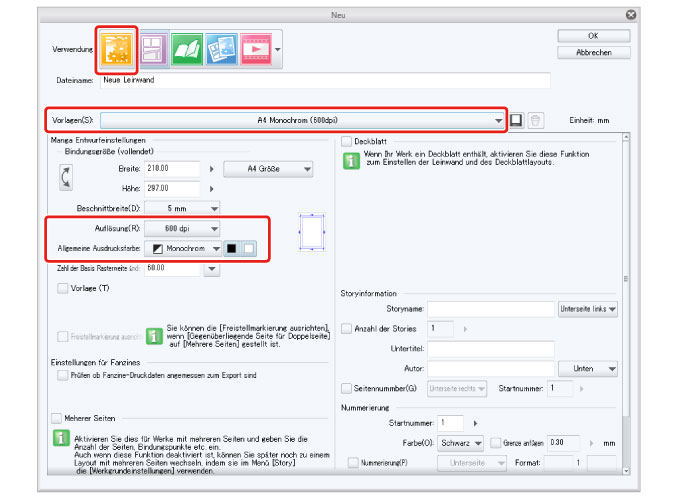Open the Basis Rasterweite dropdown arrow
This screenshot has height=498, width=697.
pyautogui.click(x=212, y=269)
